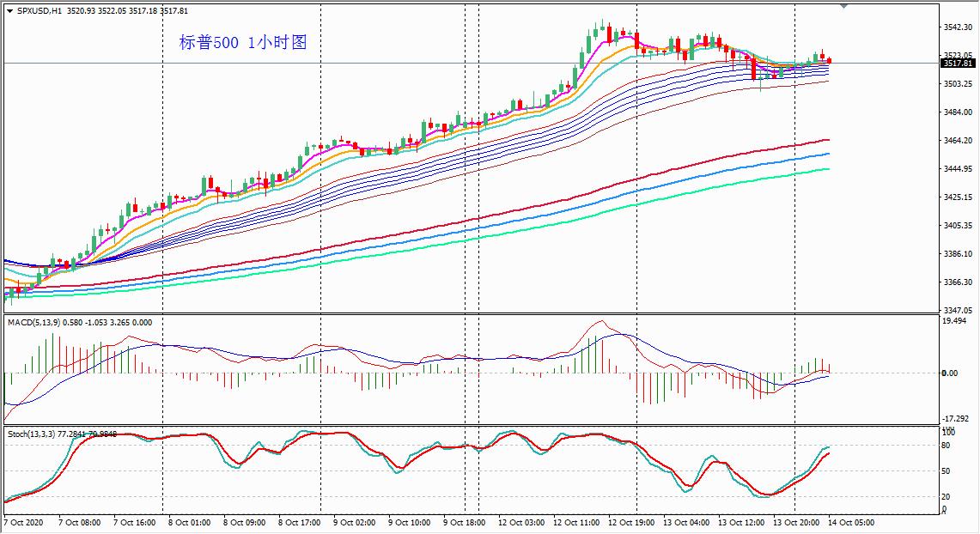
Task: Click the 19.494 MACD scale value
Action: point(953,321)
